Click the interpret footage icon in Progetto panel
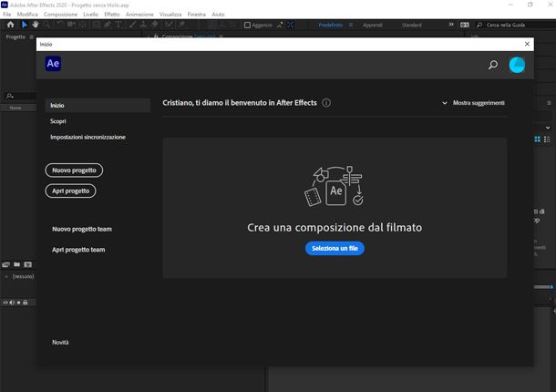 pyautogui.click(x=6, y=264)
